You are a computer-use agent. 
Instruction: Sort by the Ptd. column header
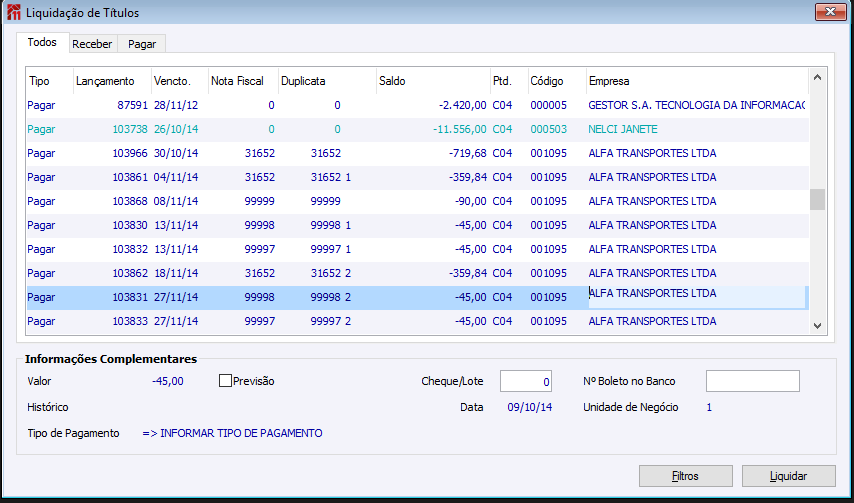coord(509,81)
